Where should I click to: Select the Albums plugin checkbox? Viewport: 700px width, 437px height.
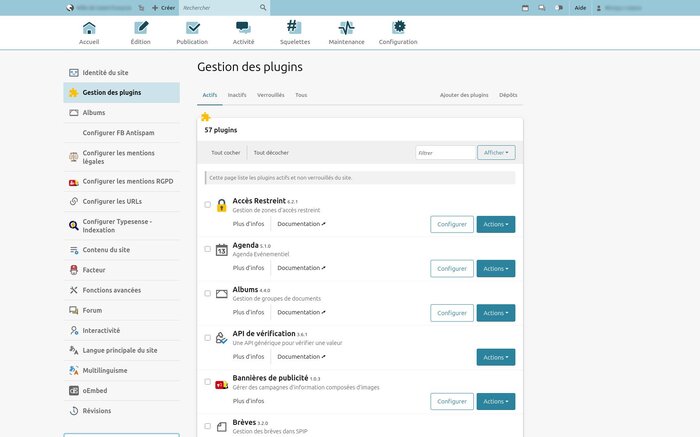click(x=208, y=293)
